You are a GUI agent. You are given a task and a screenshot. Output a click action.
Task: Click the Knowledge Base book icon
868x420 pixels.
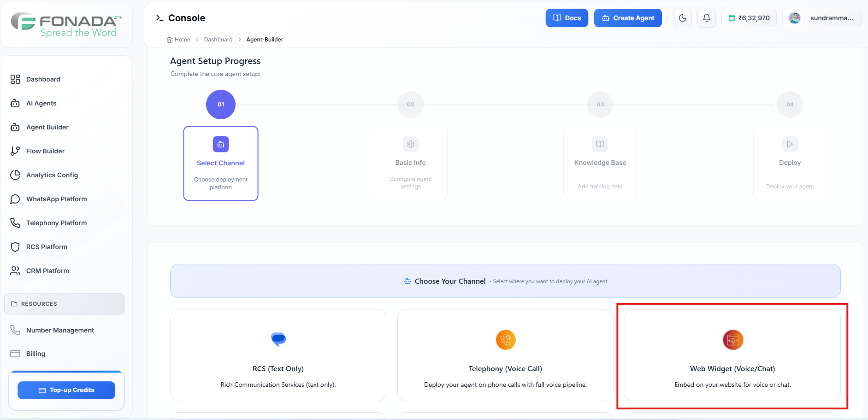600,144
